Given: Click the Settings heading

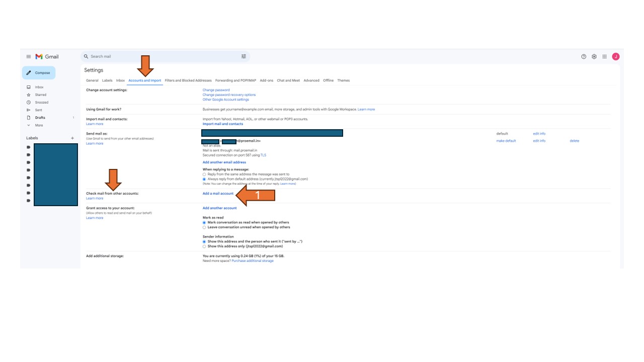Looking at the screenshot, I should [94, 70].
